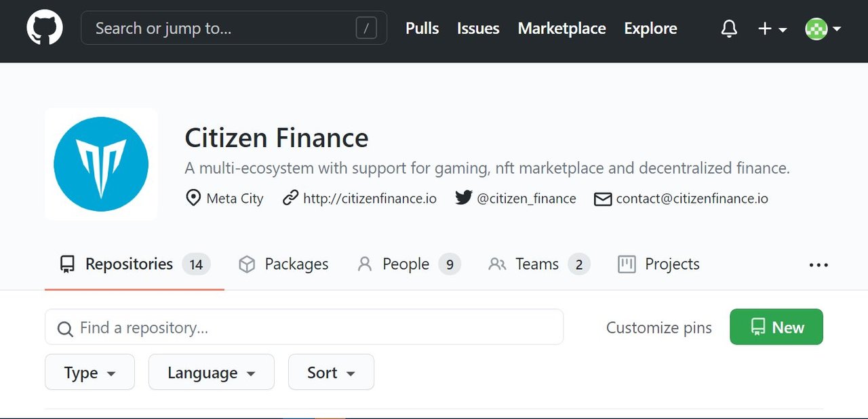This screenshot has width=868, height=419.
Task: Open the plus create-new dropdown
Action: click(772, 28)
